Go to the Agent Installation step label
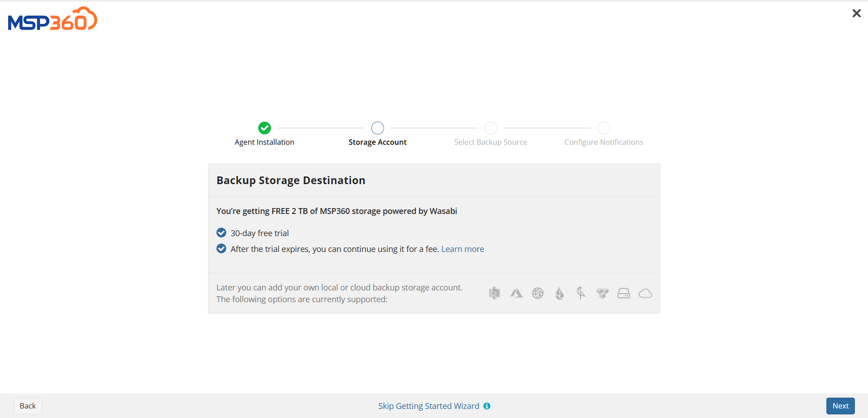 pyautogui.click(x=265, y=142)
